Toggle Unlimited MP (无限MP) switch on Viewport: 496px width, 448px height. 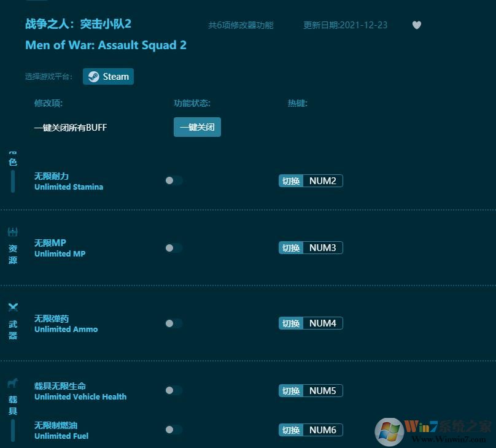[172, 247]
